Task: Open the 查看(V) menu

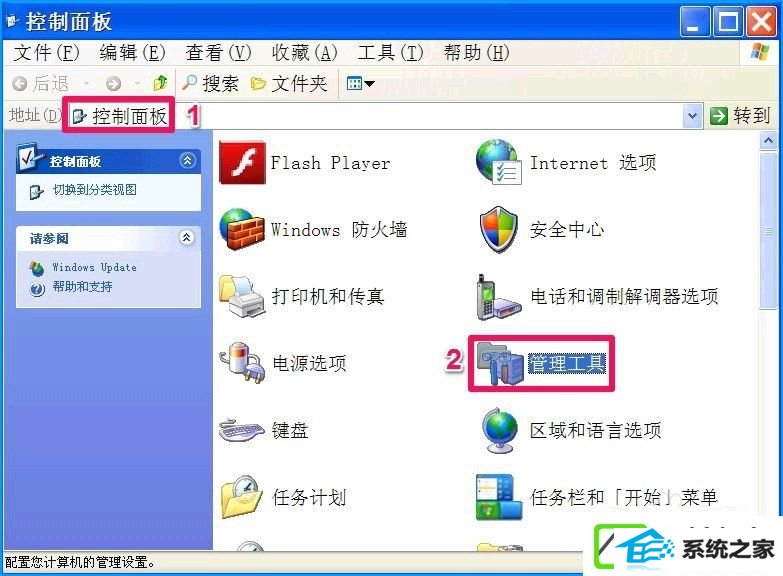Action: coord(218,52)
